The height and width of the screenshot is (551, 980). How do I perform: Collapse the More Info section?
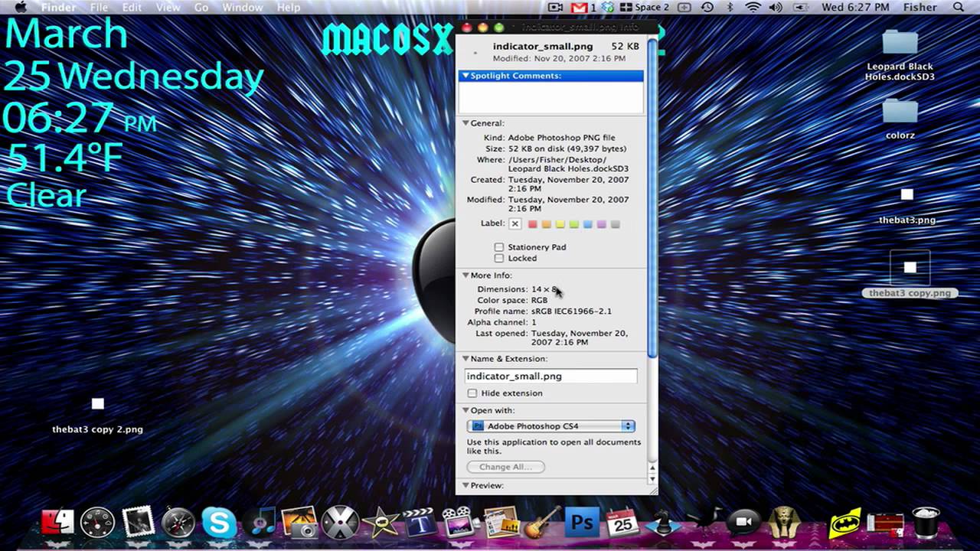coord(465,275)
